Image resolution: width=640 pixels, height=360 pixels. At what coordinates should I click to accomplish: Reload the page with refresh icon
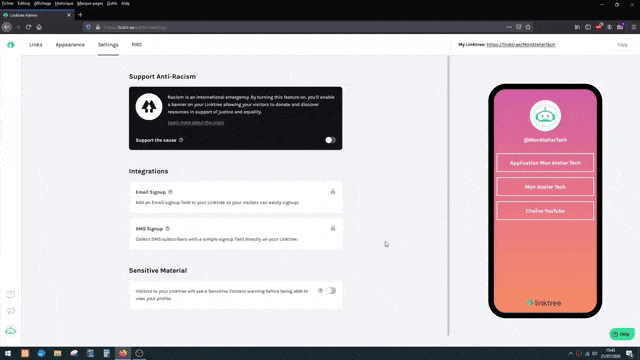click(28, 27)
